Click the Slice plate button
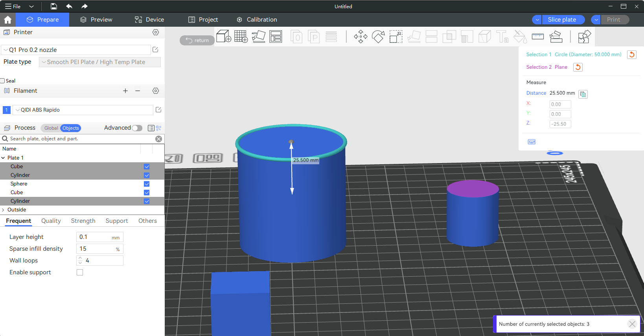The image size is (644, 336). (562, 20)
